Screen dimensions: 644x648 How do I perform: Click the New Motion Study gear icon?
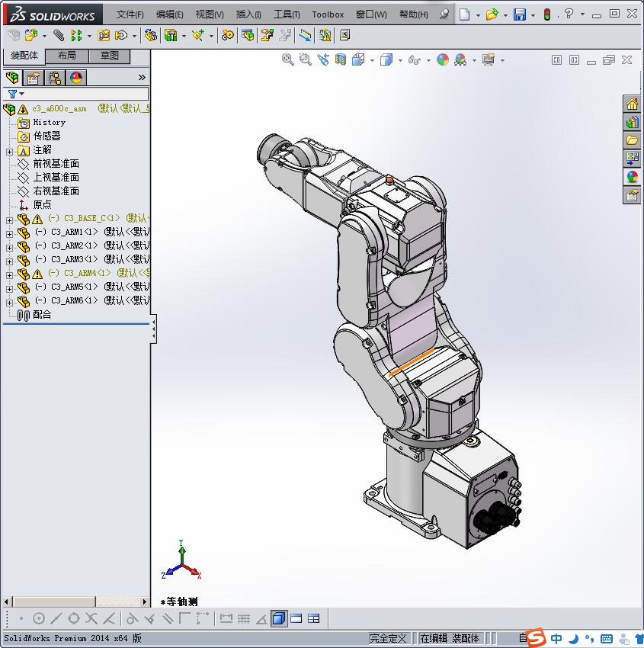[x=227, y=36]
